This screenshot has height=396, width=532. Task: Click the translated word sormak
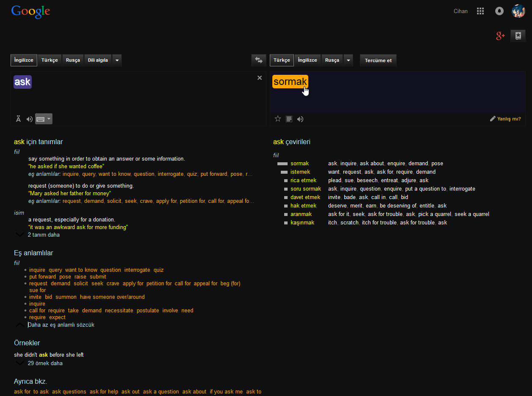(x=290, y=82)
